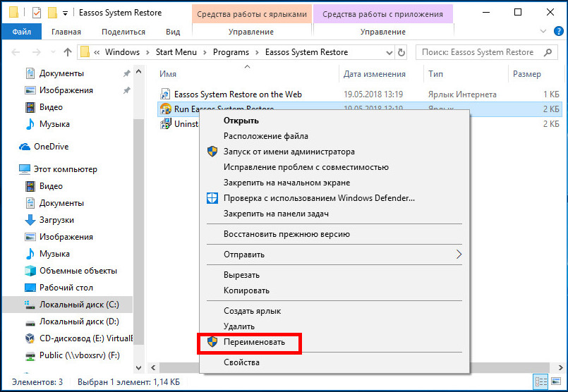Switch to large thumbnails view icon

click(x=556, y=381)
